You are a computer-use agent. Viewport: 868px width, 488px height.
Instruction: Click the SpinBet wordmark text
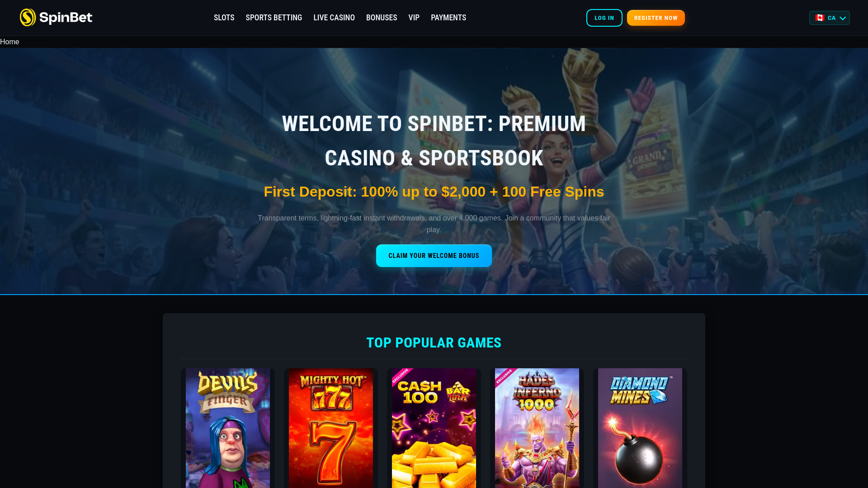[66, 18]
